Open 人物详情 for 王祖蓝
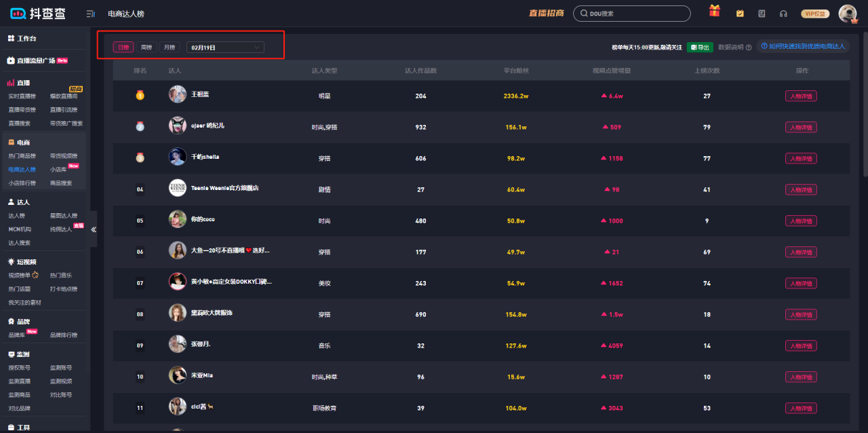The height and width of the screenshot is (433, 868). [801, 96]
